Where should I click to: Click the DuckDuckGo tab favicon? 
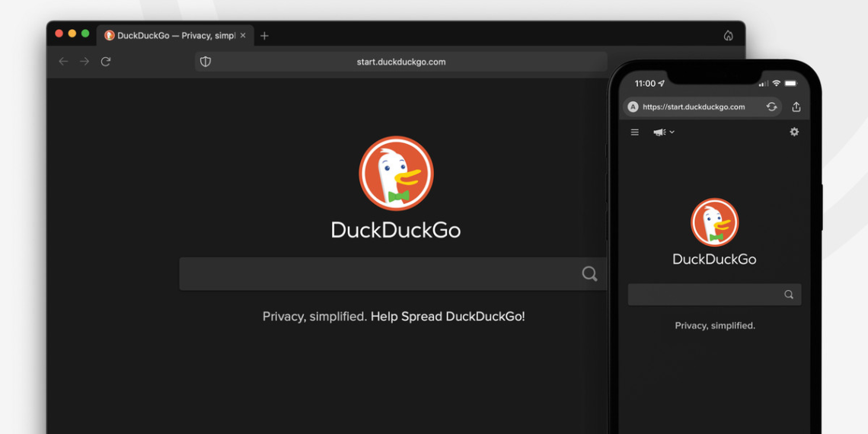pyautogui.click(x=110, y=36)
